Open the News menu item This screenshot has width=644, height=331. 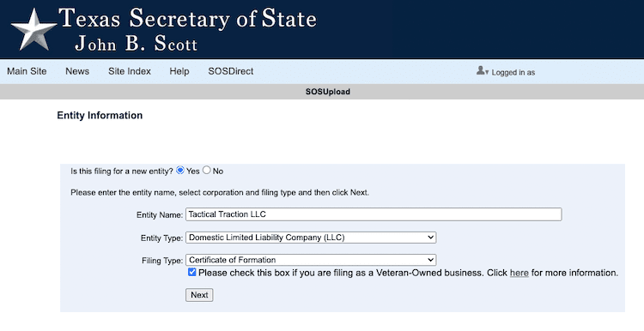pyautogui.click(x=77, y=71)
